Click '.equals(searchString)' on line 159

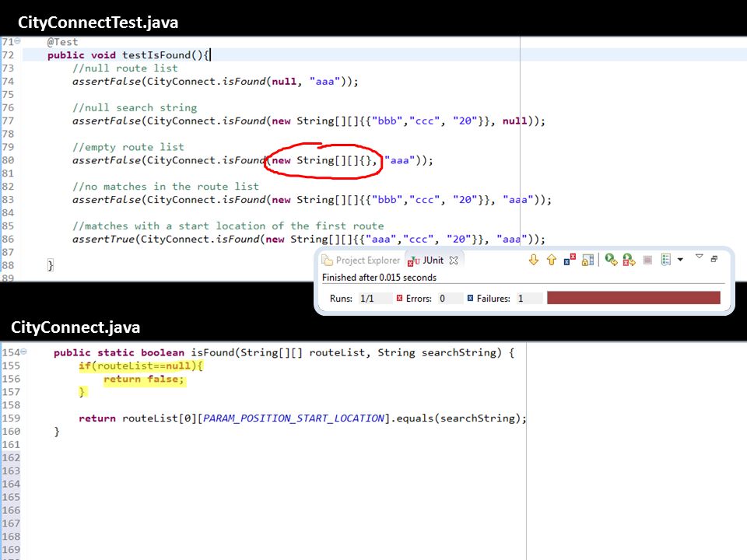[x=456, y=418]
